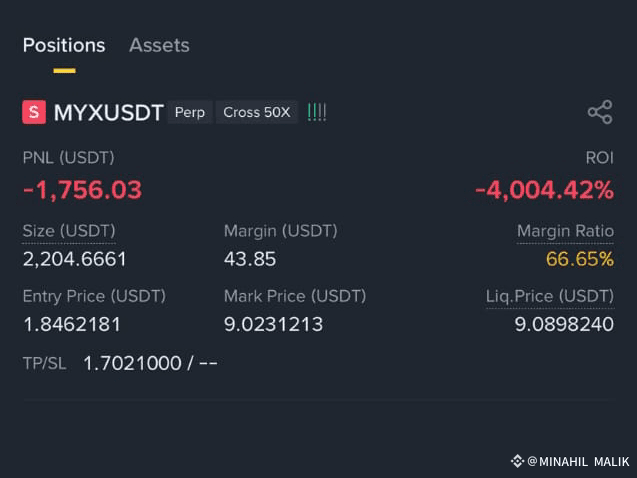This screenshot has height=478, width=637.
Task: Click the Entry Price 1.8462181
Action: point(72,324)
